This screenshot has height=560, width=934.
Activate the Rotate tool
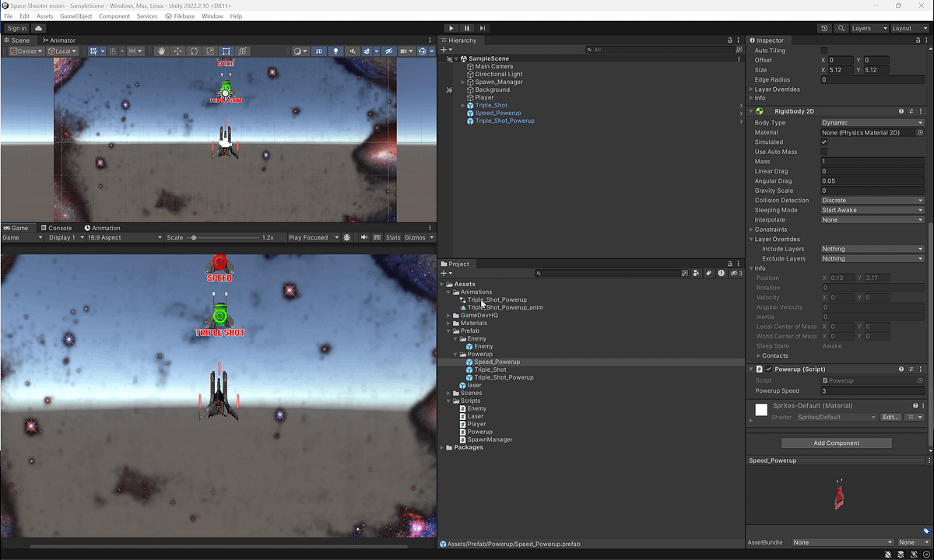194,51
